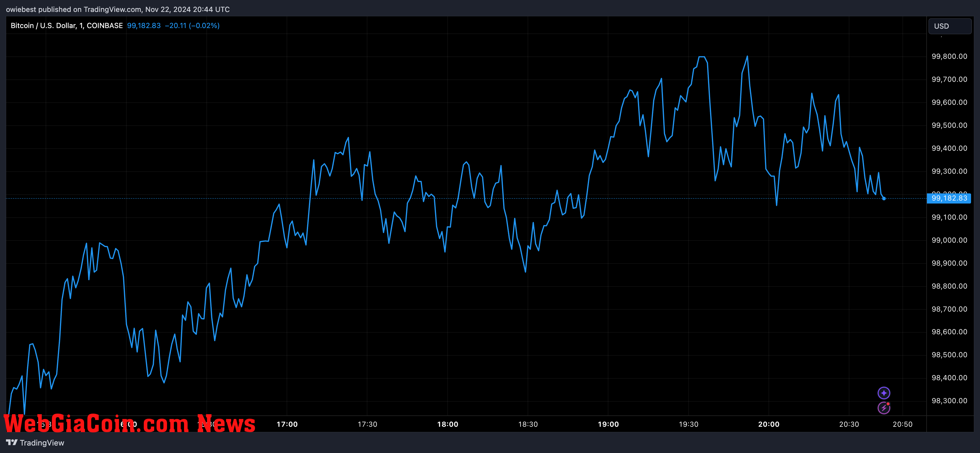Click the TradingView logo icon
Image resolution: width=980 pixels, height=453 pixels.
pos(12,442)
